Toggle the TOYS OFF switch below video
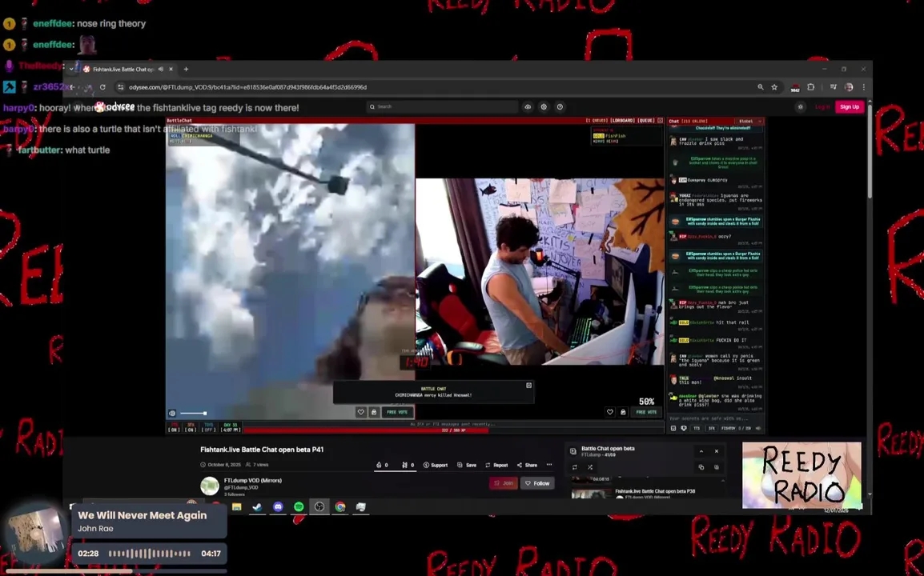Viewport: 924px width, 576px height. 209,427
